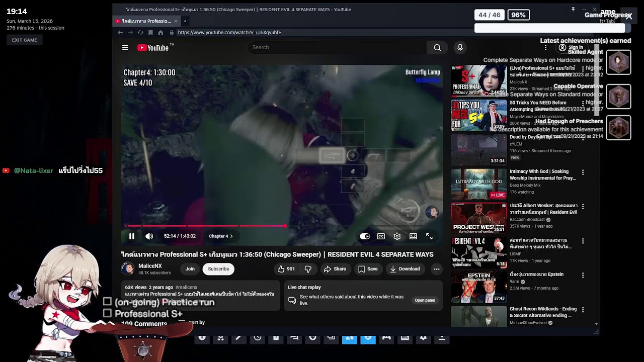
Task: Turn on closed captions (CC)
Action: tap(381, 236)
